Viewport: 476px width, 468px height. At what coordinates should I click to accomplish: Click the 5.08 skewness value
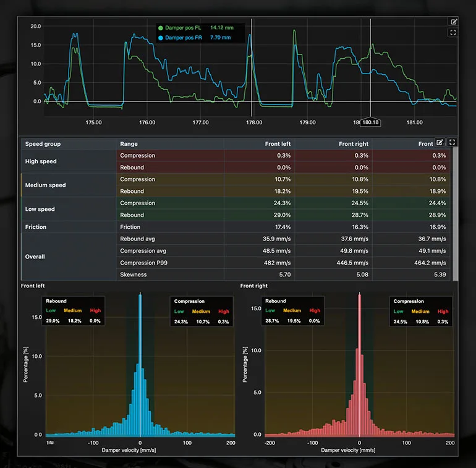(362, 274)
